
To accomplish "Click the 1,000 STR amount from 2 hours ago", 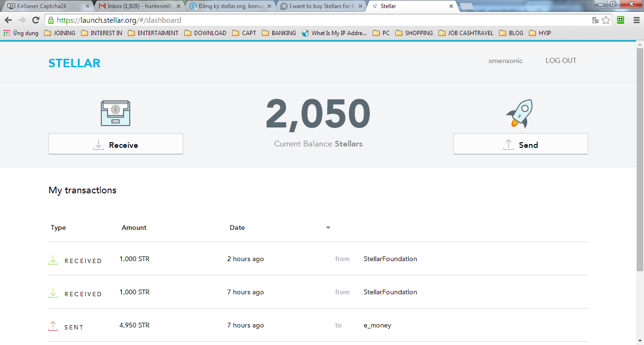I will pos(134,259).
